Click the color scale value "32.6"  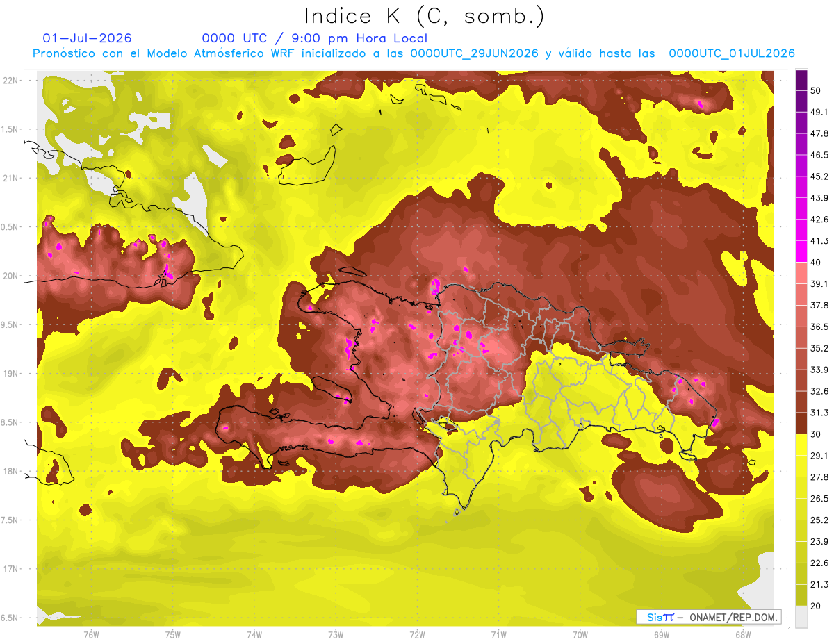[819, 391]
